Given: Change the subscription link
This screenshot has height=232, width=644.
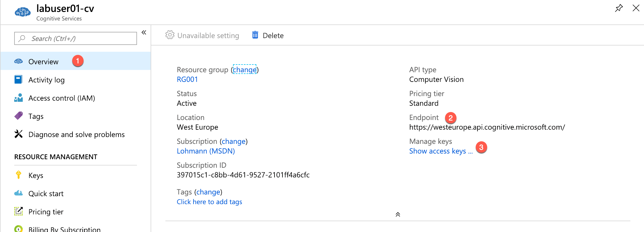Looking at the screenshot, I should [x=234, y=141].
